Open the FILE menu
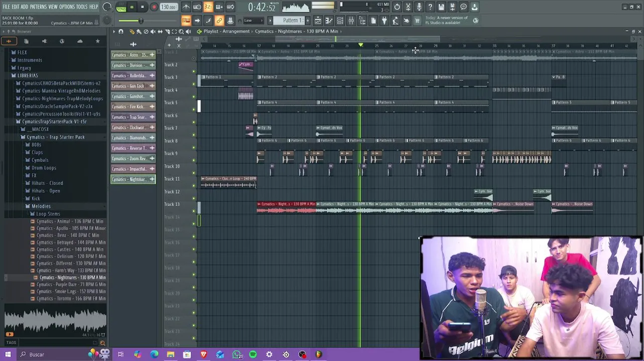This screenshot has width=644, height=361. (6, 7)
